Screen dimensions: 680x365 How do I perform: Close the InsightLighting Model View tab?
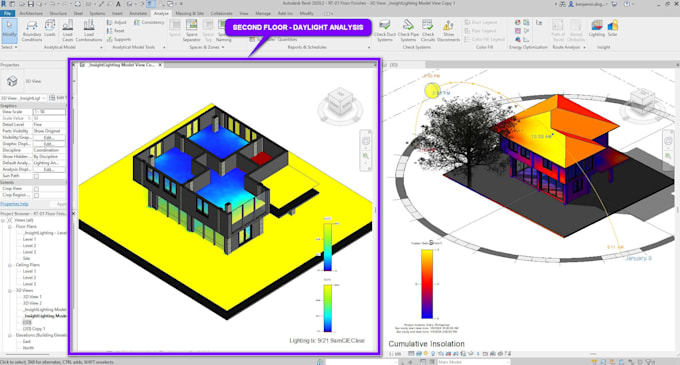(x=160, y=65)
